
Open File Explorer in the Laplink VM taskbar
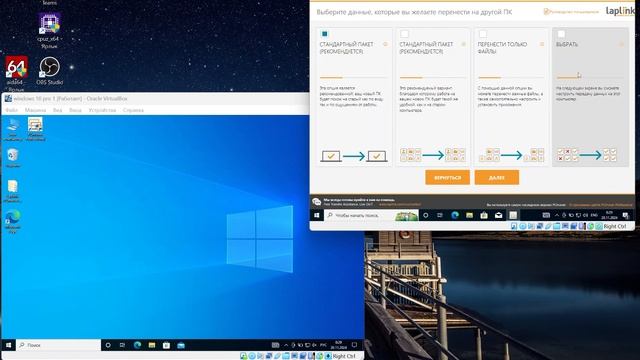(x=469, y=215)
